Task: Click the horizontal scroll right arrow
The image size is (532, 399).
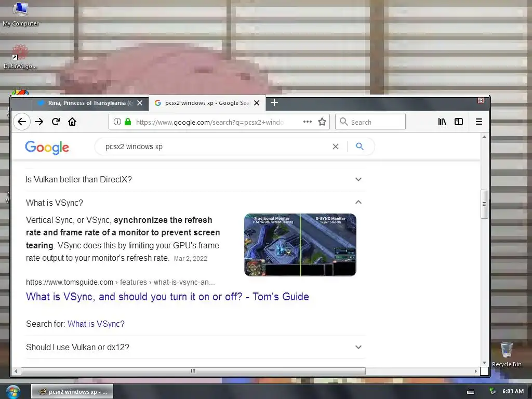Action: (475, 371)
